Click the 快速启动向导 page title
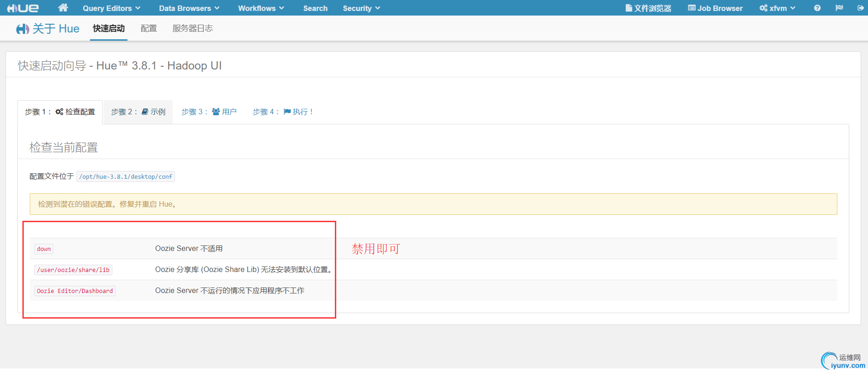 pyautogui.click(x=120, y=66)
